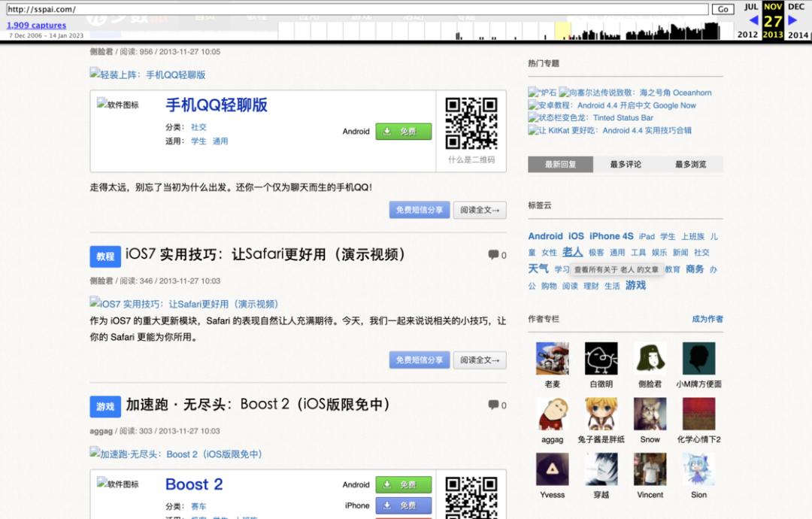
Task: Switch to the 最多浏览 tab
Action: (x=690, y=164)
